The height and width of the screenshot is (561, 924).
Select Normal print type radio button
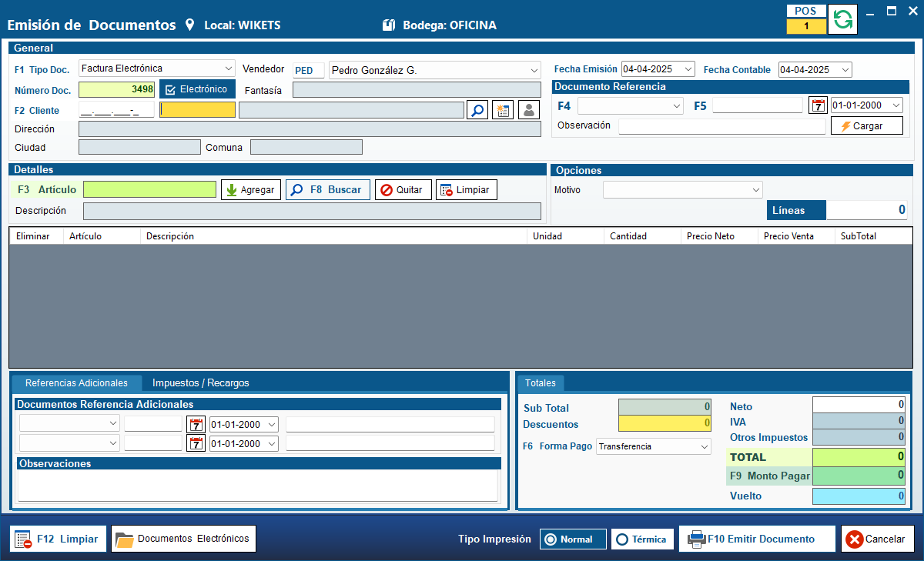click(572, 539)
